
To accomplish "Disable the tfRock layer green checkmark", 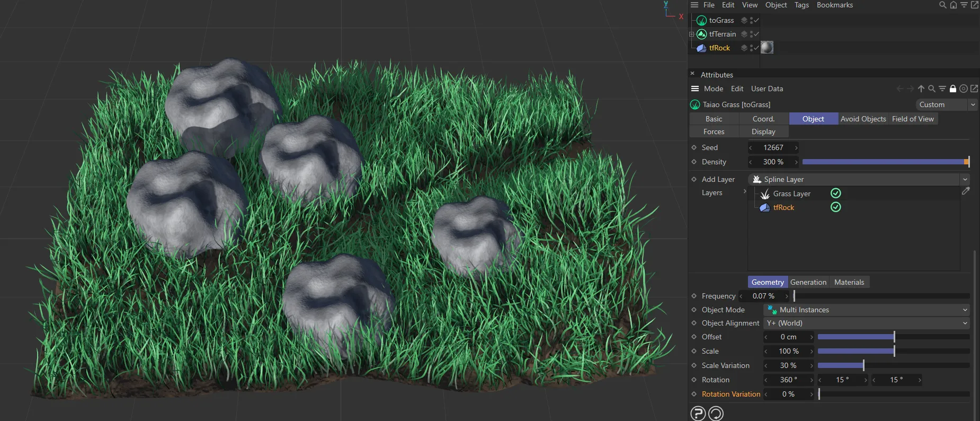I will pyautogui.click(x=835, y=207).
